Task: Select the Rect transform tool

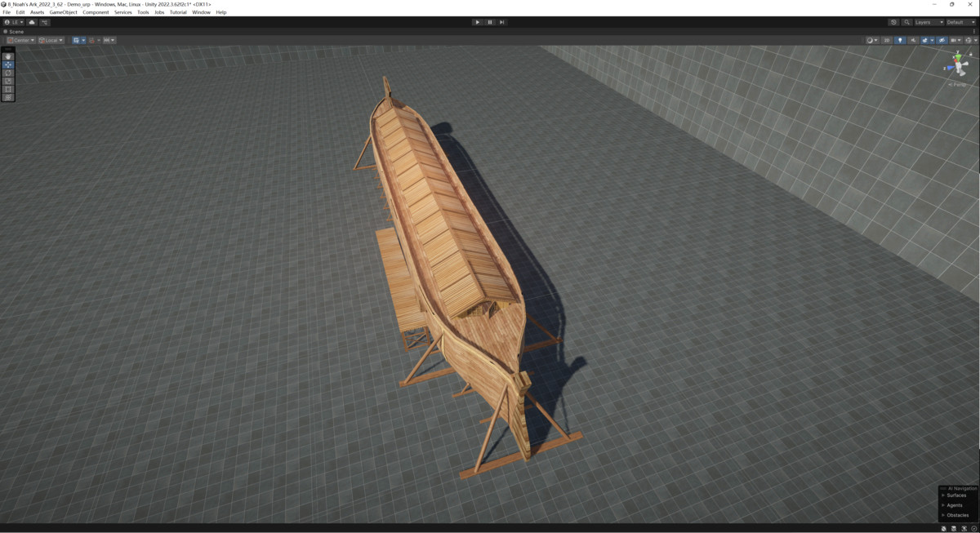Action: click(x=8, y=89)
